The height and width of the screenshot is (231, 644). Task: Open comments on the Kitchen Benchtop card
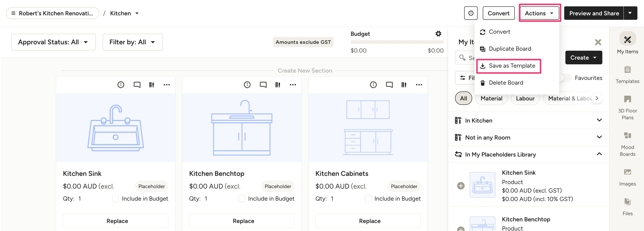[263, 85]
